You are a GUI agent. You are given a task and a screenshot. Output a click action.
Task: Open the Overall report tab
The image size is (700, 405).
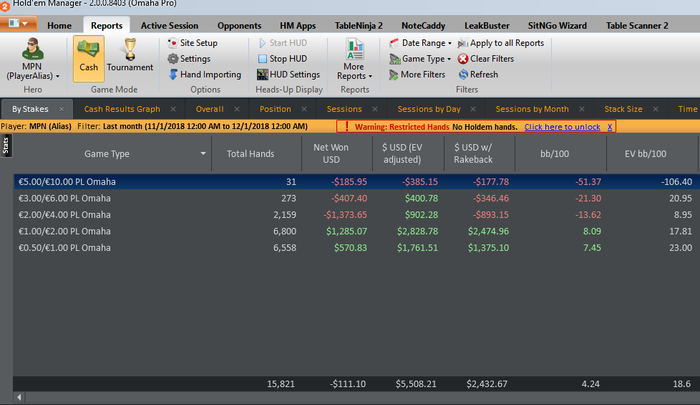pyautogui.click(x=209, y=109)
